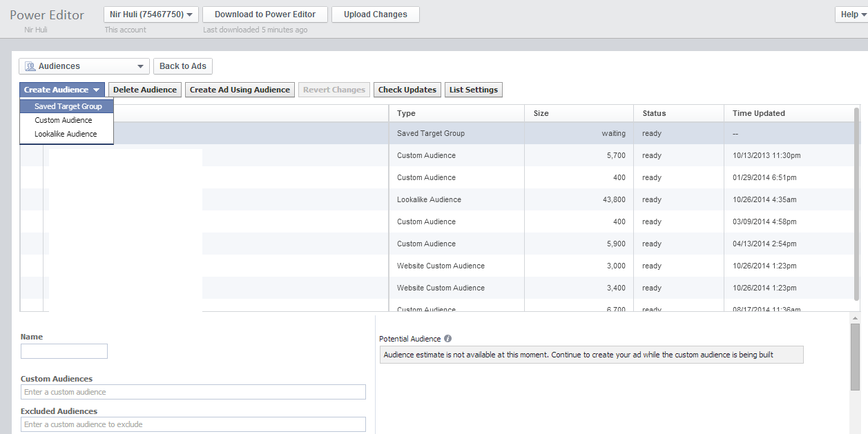Click the time 10/13/2013 11:30pm
The height and width of the screenshot is (434, 868).
click(x=766, y=155)
